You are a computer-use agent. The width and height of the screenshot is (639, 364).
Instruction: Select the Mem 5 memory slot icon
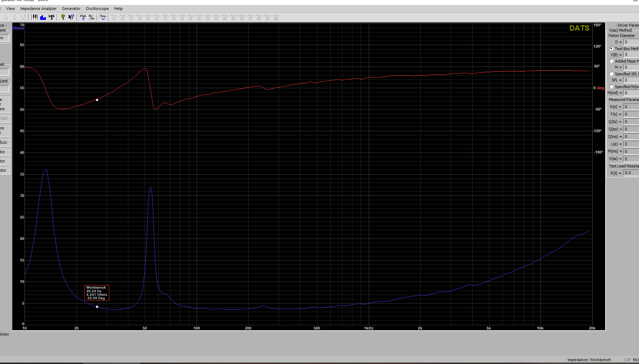[x=148, y=17]
